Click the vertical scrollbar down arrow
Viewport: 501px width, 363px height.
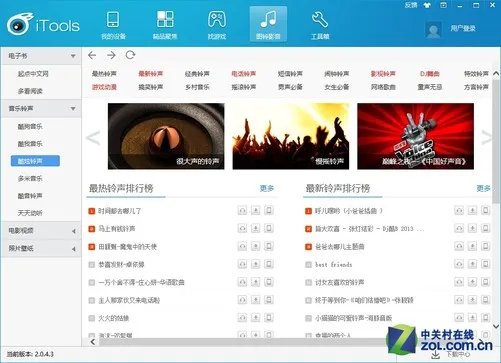(496, 326)
